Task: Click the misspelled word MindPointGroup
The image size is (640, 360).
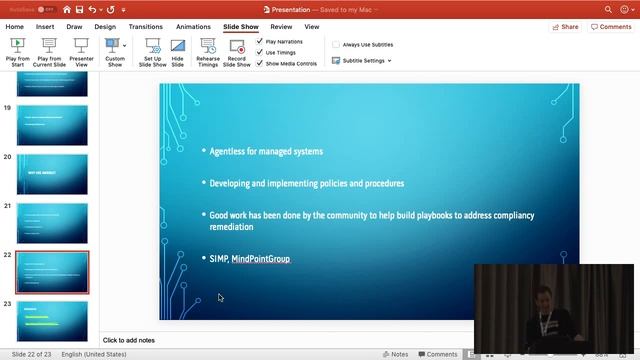Action: (261, 259)
